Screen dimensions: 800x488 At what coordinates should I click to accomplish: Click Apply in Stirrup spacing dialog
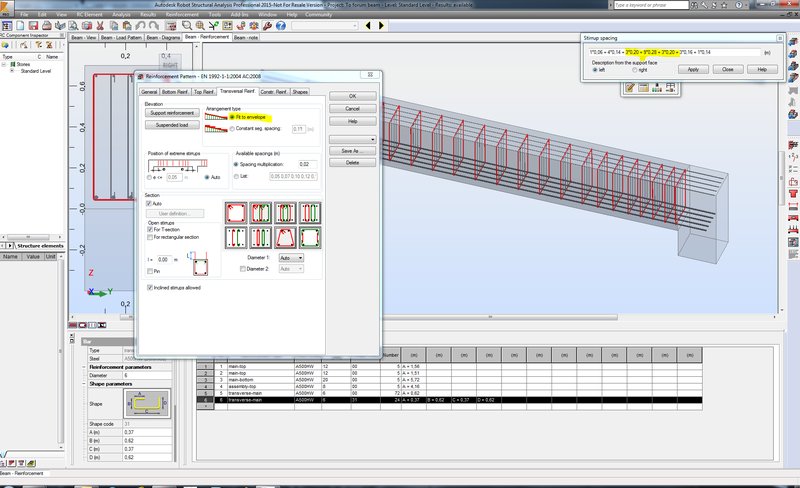point(693,69)
